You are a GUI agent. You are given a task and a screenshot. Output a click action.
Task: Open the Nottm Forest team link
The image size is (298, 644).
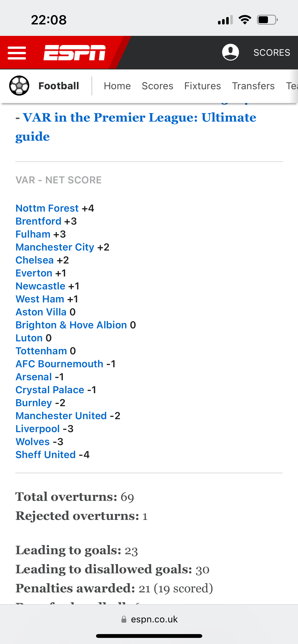tap(47, 208)
